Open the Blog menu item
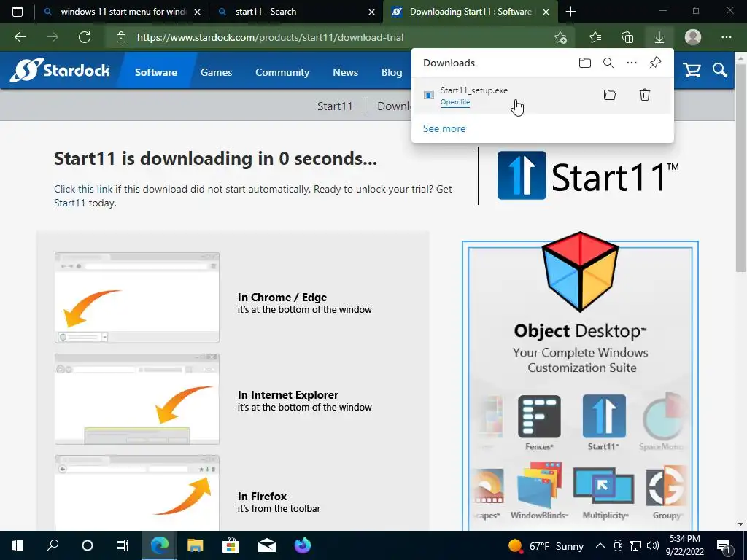Image resolution: width=747 pixels, height=560 pixels. (x=392, y=72)
